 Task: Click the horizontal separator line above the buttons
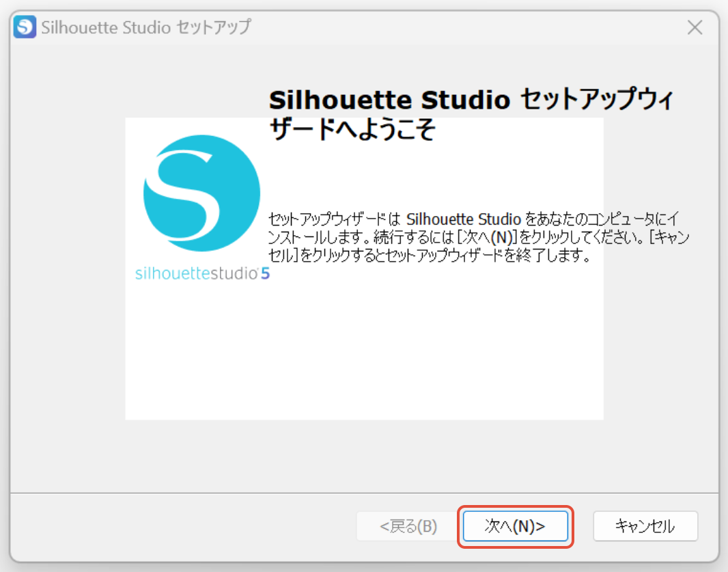[x=365, y=493]
